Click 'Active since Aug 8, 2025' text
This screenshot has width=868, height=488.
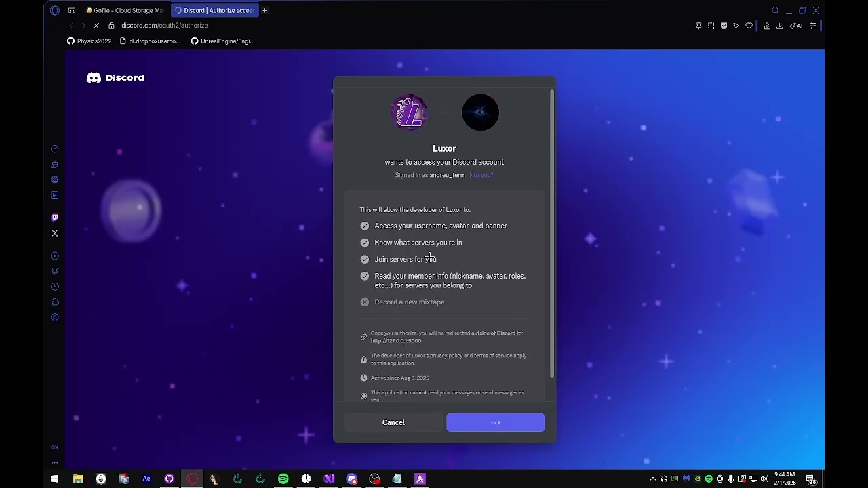pos(400,378)
